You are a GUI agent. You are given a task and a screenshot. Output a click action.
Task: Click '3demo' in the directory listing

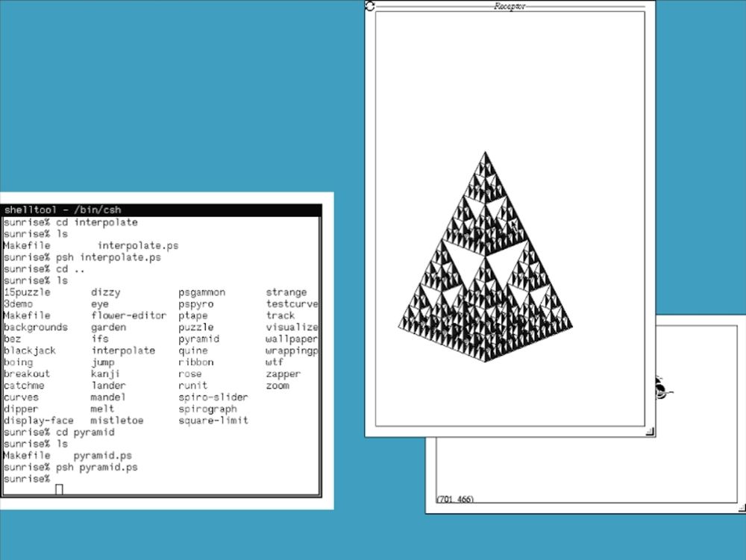pyautogui.click(x=18, y=303)
